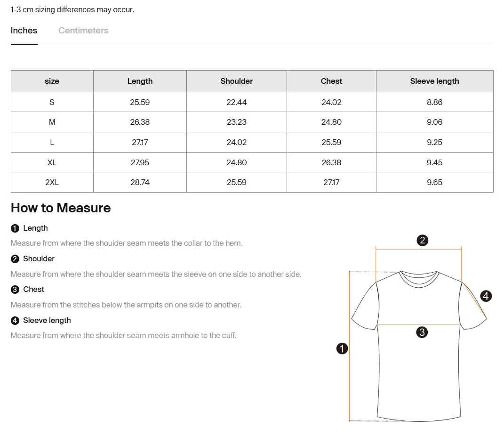
Task: Click the S sleeve length value 8.86
Action: pos(434,102)
